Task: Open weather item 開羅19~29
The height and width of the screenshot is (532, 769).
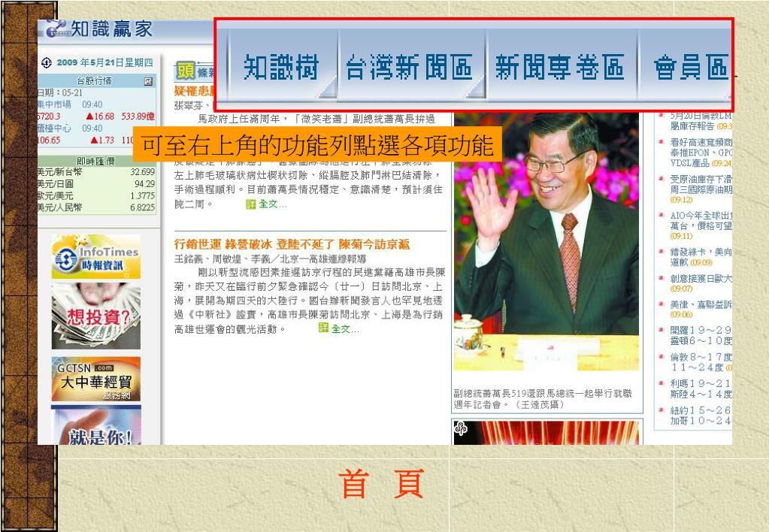Action: [x=701, y=335]
